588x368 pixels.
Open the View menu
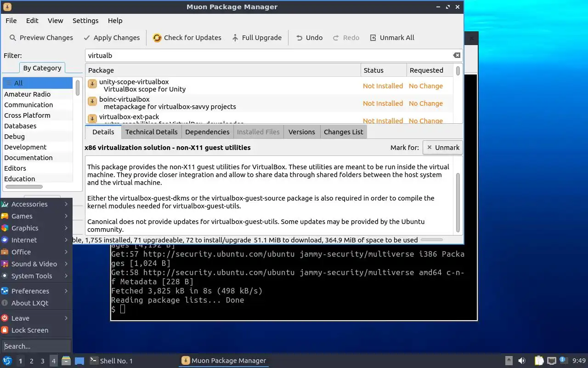coord(55,21)
